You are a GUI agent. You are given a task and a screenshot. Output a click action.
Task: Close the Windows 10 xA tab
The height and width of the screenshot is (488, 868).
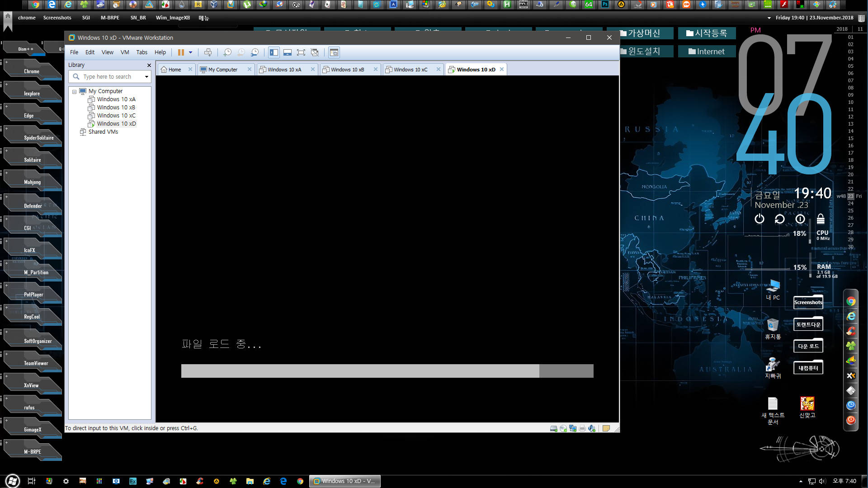313,70
